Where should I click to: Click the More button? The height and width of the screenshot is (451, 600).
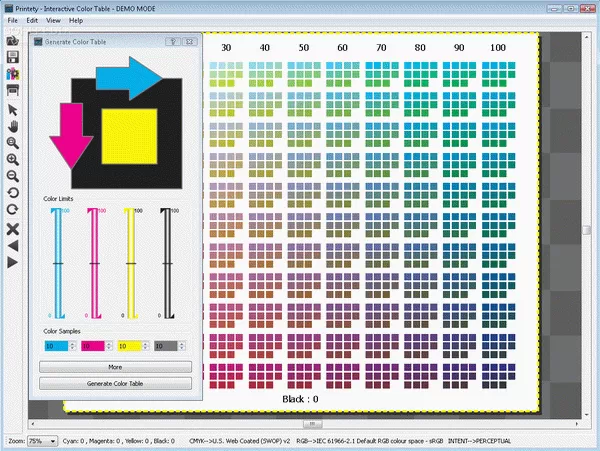coord(115,367)
